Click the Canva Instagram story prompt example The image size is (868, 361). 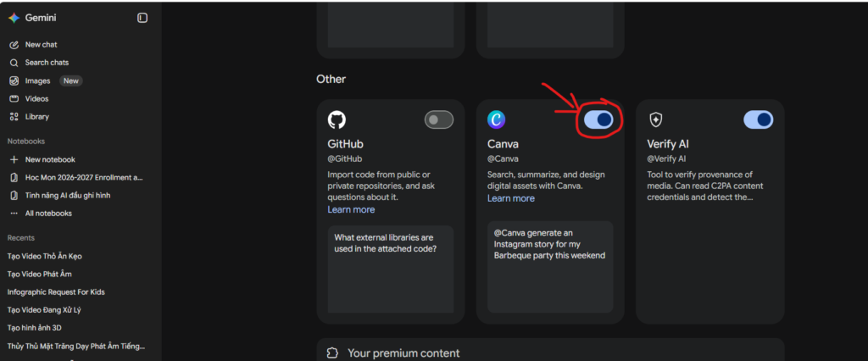550,267
